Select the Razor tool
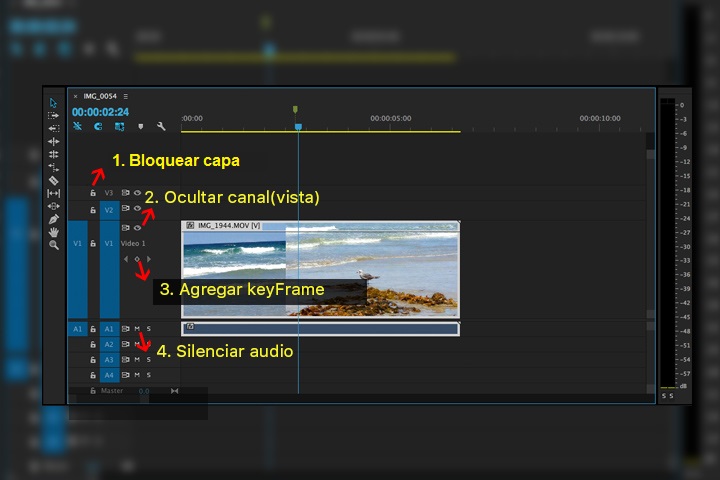 pos(53,181)
